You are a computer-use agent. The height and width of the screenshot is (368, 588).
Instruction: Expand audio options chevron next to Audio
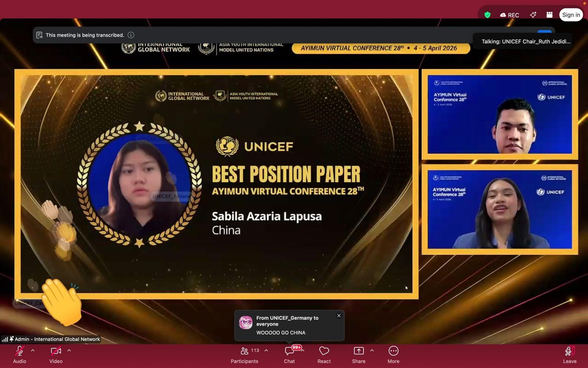(33, 351)
